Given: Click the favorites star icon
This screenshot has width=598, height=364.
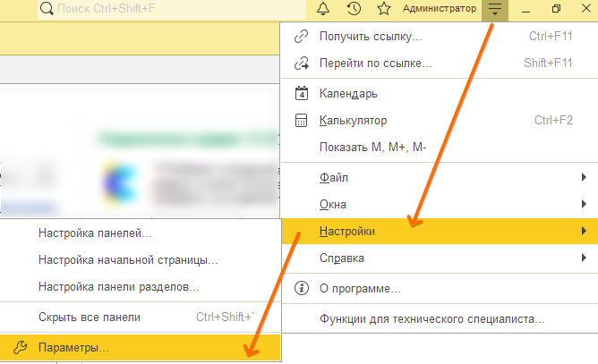Looking at the screenshot, I should 383,9.
